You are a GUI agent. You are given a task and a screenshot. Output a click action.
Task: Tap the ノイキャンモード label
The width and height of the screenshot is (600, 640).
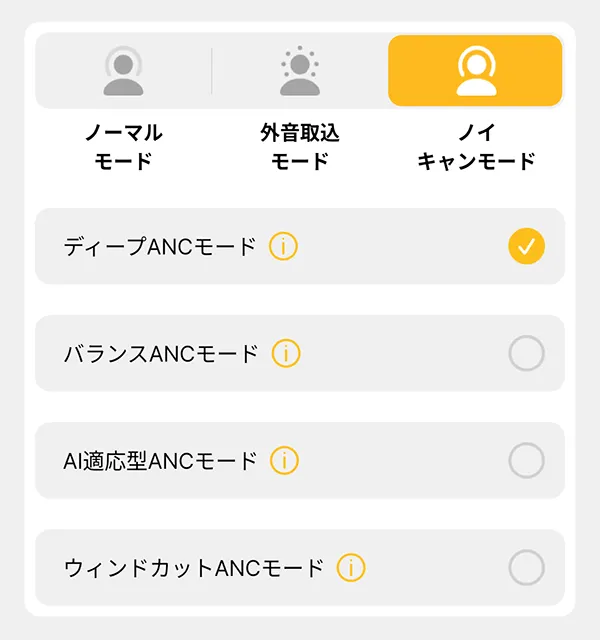[476, 147]
